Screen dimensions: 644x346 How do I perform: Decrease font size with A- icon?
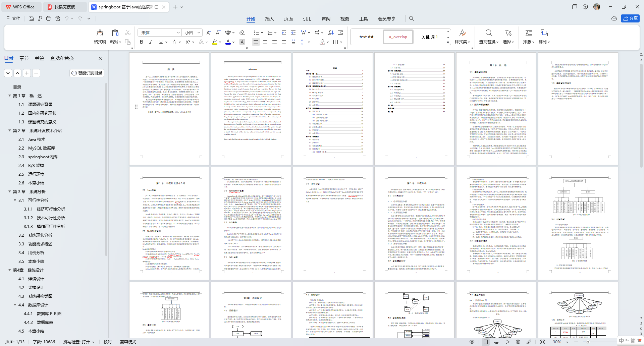218,33
